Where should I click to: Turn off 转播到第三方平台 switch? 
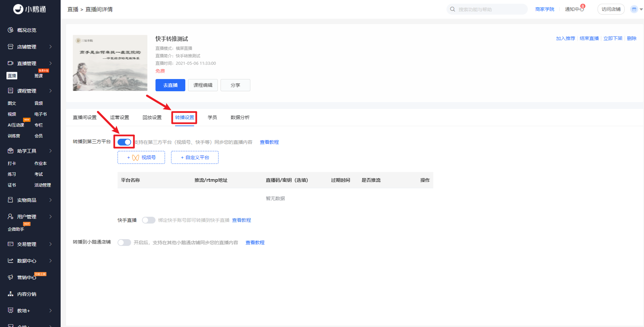coord(124,142)
